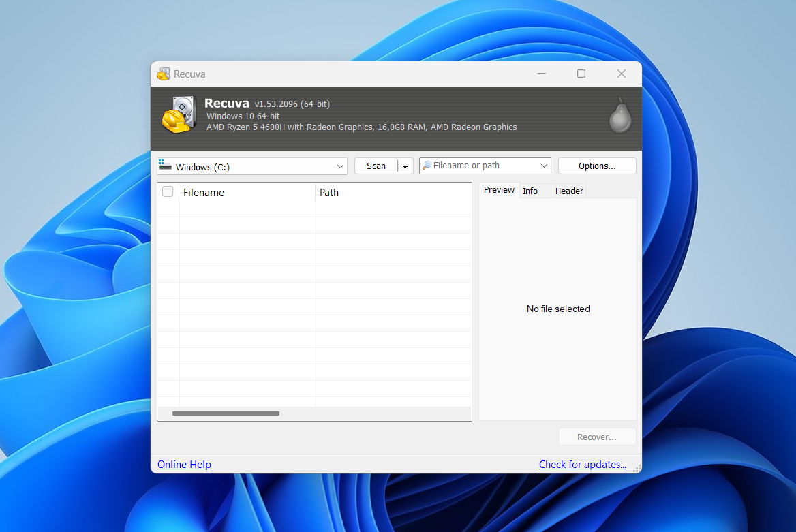Switch to the Header tab
Viewport: 796px width, 532px height.
[568, 191]
